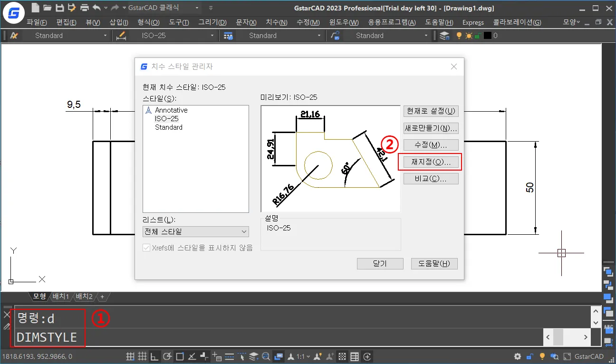
Task: Toggle polar tracking in the status bar
Action: coord(167,356)
